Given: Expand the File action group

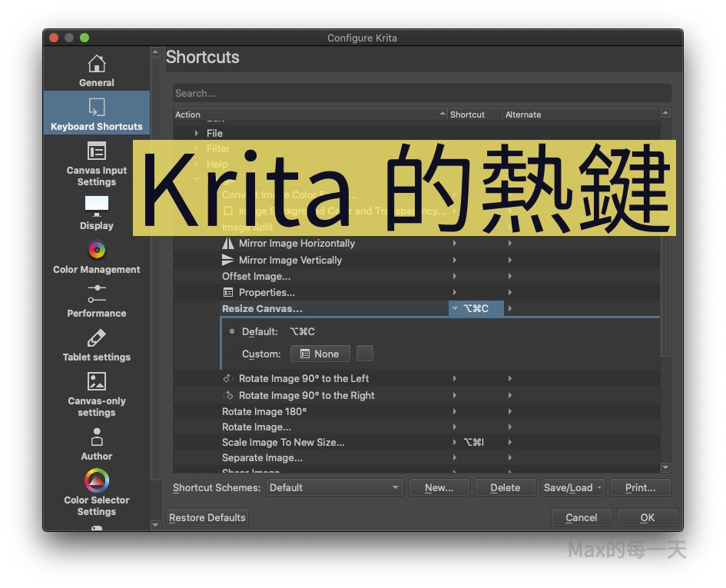Looking at the screenshot, I should point(197,133).
